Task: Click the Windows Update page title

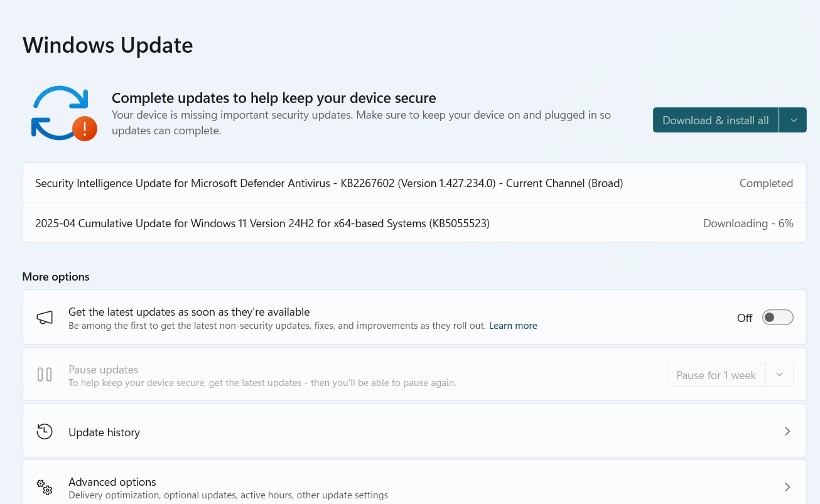Action: coord(107,45)
